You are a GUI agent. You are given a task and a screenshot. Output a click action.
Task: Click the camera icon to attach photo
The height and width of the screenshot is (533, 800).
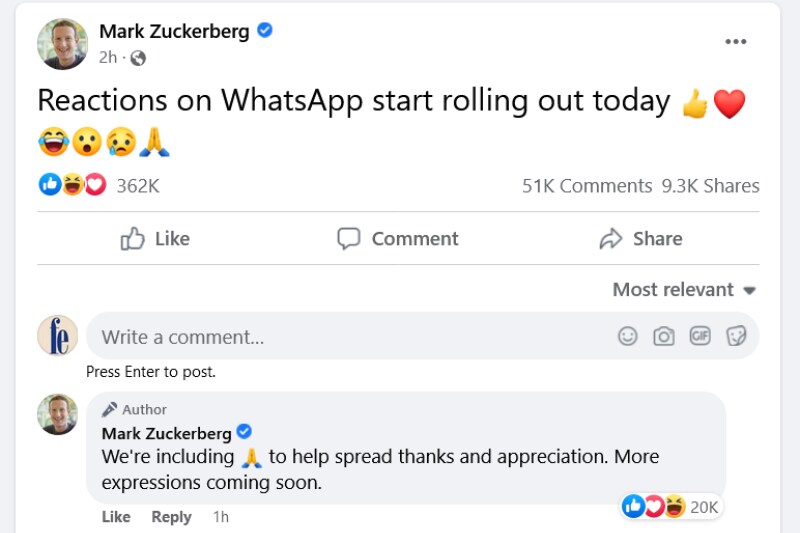pos(664,336)
